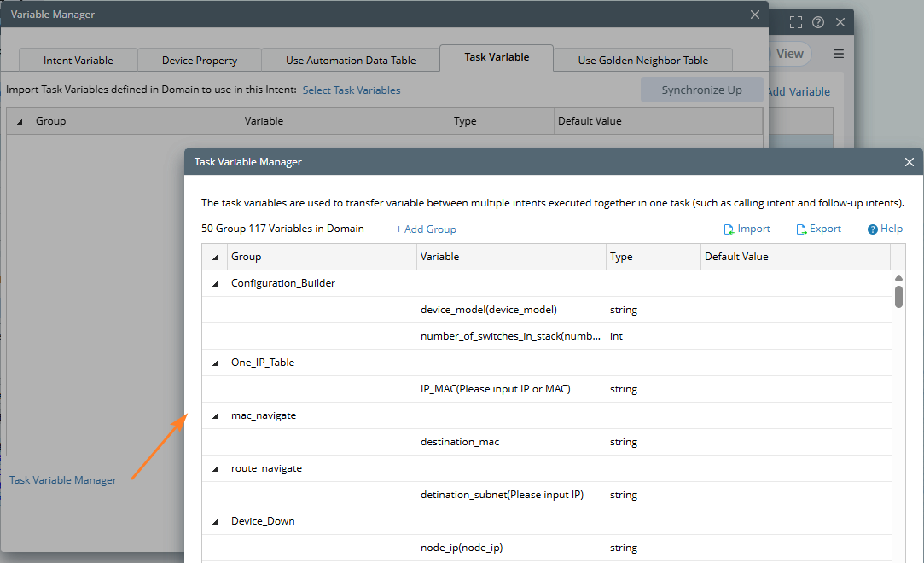Viewport: 924px width, 563px height.
Task: Open Help in Task Variable Manager
Action: [885, 229]
